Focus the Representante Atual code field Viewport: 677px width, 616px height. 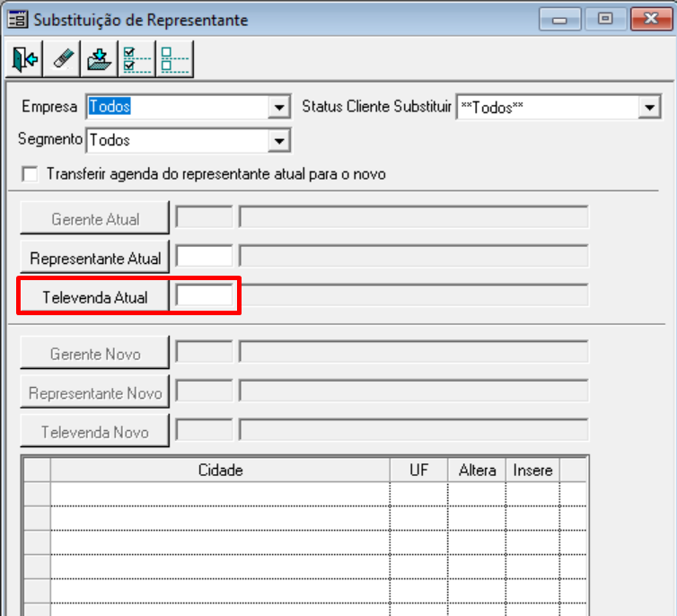[x=204, y=256]
